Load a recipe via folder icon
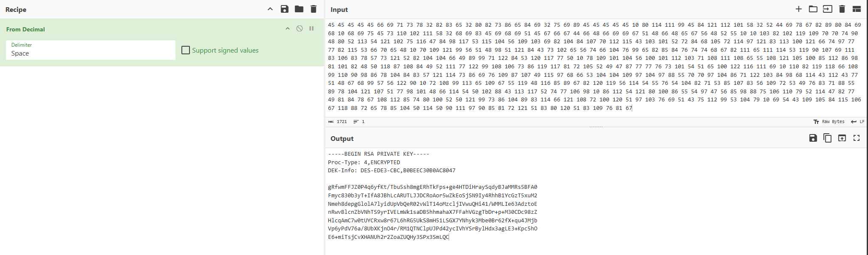Viewport: 868px width, 255px height. (299, 9)
